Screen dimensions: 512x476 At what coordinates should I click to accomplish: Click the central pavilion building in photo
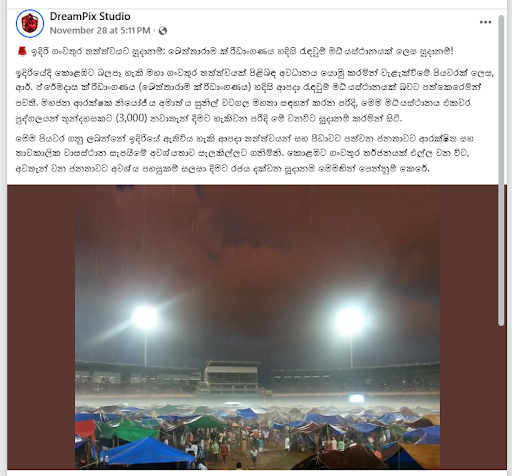[x=230, y=377]
